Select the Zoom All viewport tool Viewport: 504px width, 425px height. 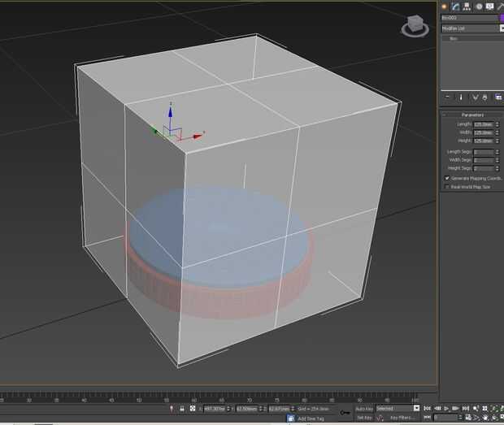485,408
